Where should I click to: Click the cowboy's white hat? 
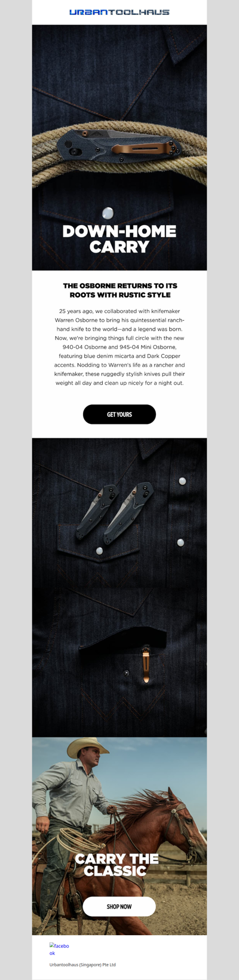coord(88,747)
